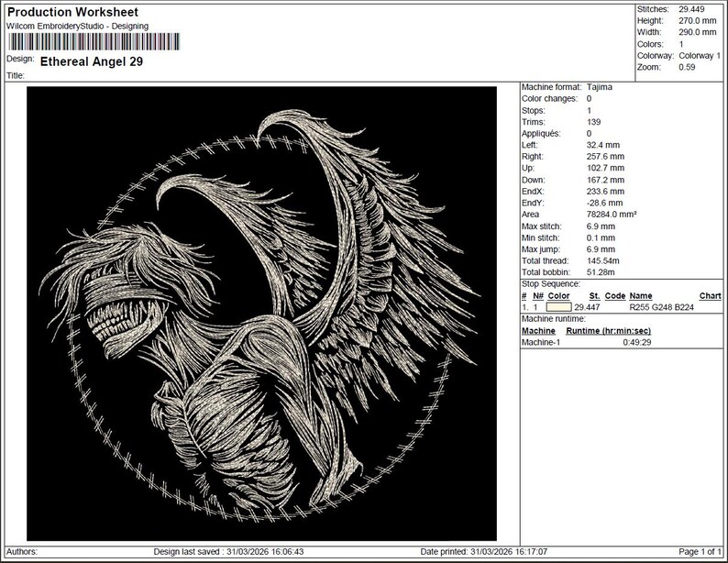Click 'Page 1 of 1' in footer

700,552
